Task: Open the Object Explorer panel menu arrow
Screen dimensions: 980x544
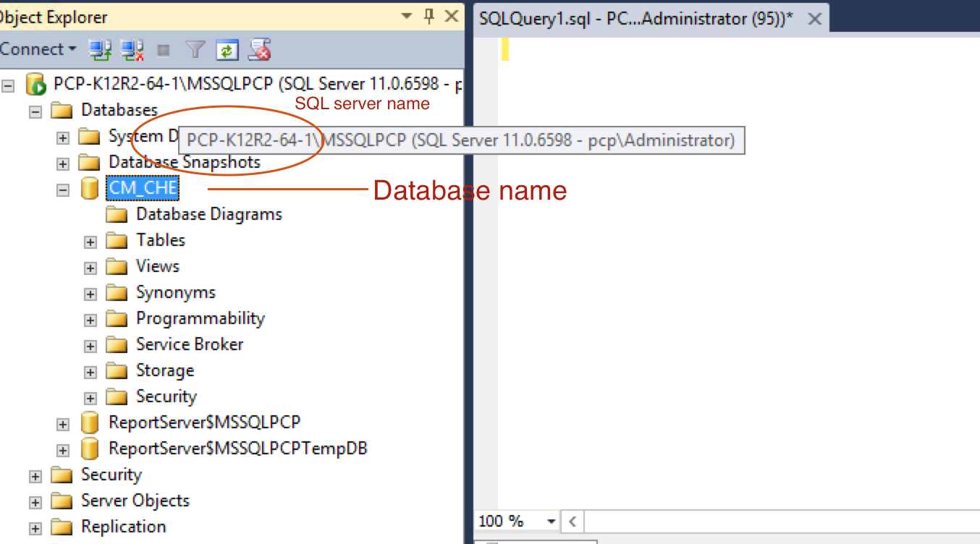Action: [406, 16]
